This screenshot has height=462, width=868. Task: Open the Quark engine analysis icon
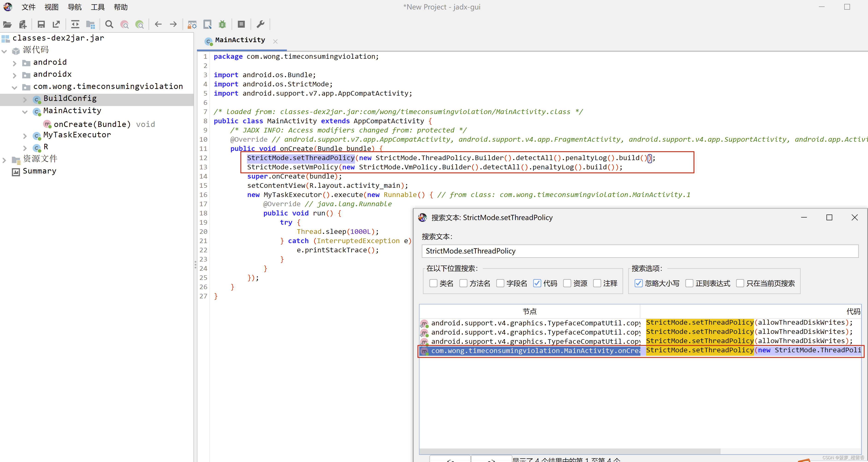(x=207, y=24)
